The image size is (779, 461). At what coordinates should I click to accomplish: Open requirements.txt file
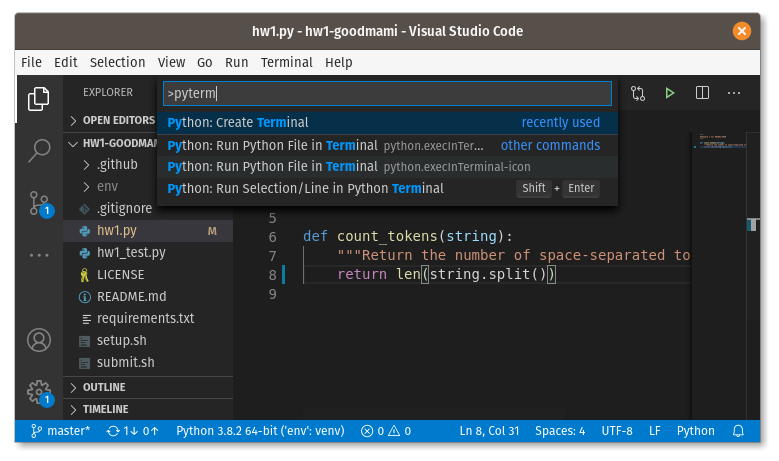(x=148, y=318)
